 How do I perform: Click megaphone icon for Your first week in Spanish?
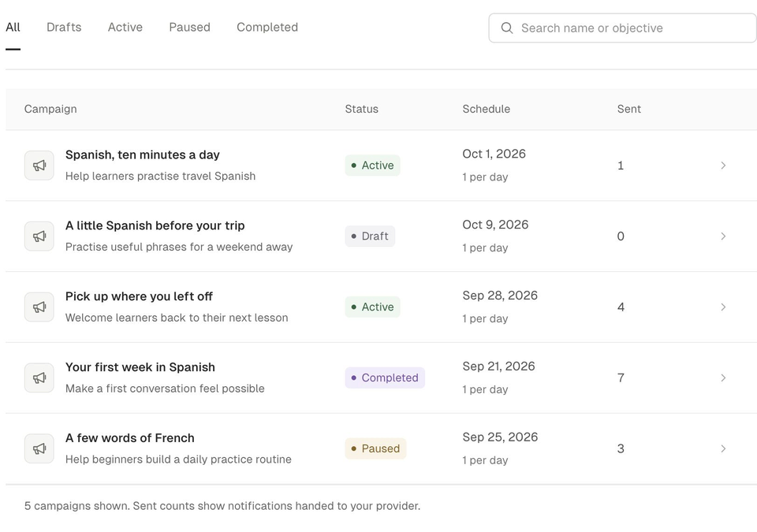[39, 378]
